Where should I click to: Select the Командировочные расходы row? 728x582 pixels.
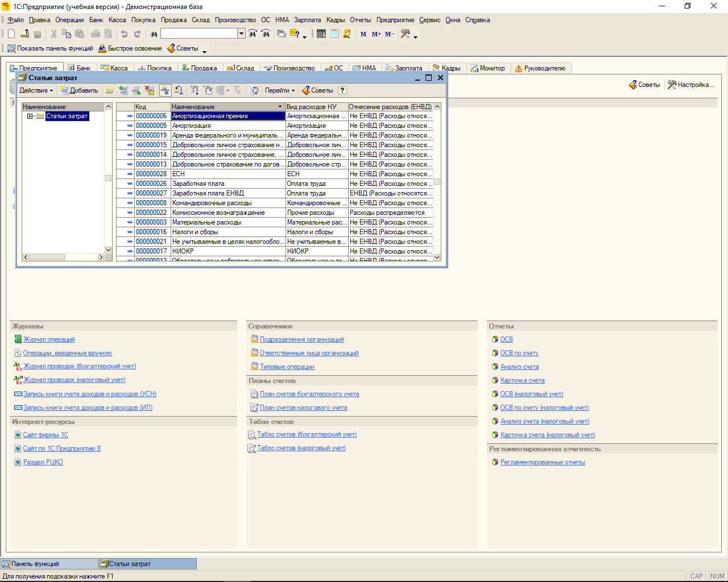(x=275, y=203)
